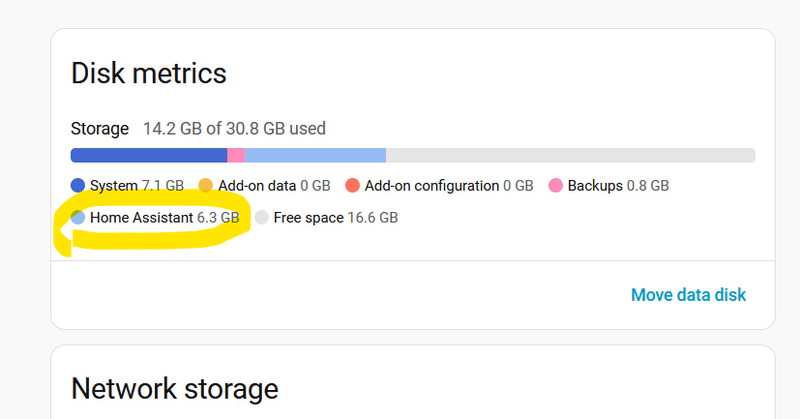800x419 pixels.
Task: Select the pink Backups segment in storage bar
Action: point(236,155)
